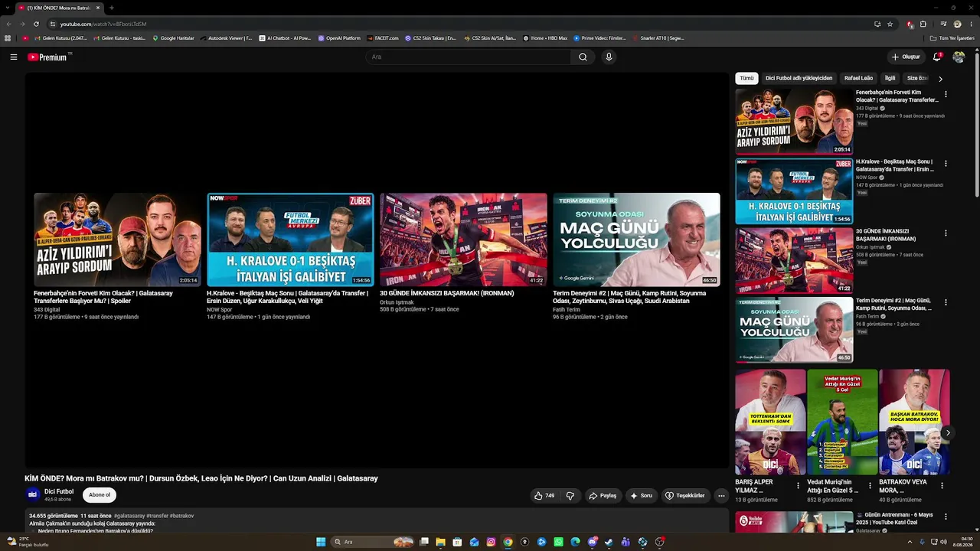Click the Teşekkürler thanks button
Image resolution: width=980 pixels, height=551 pixels.
[685, 495]
